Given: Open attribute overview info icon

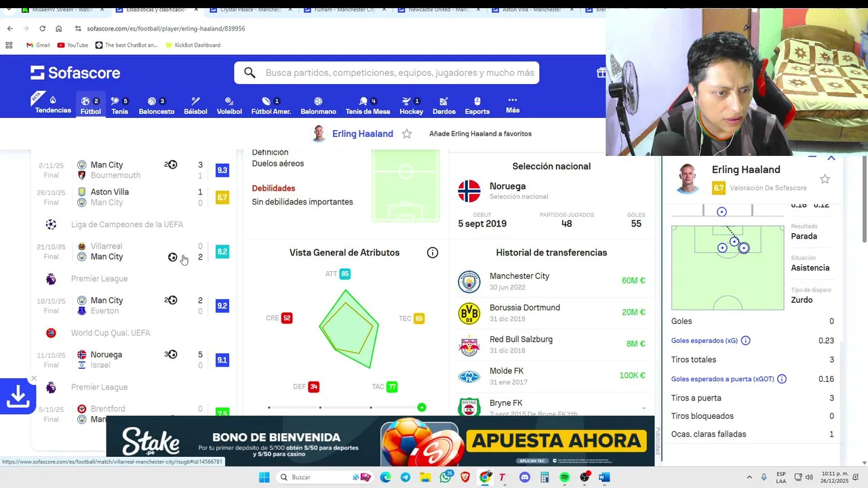Looking at the screenshot, I should coord(433,253).
